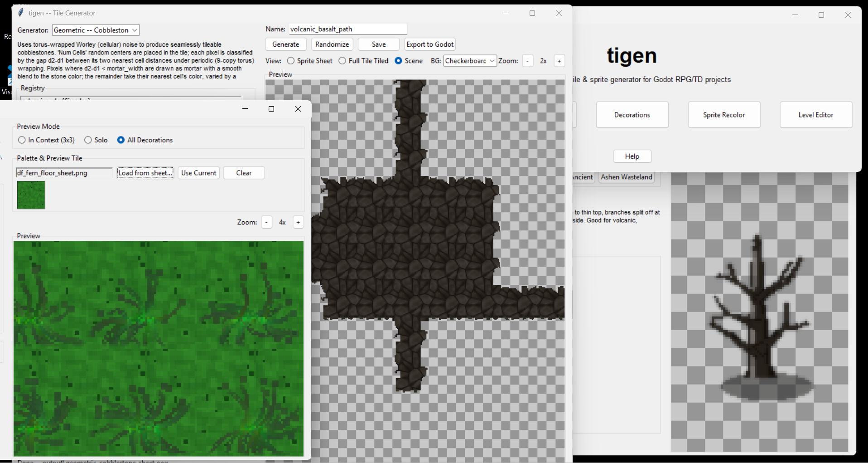This screenshot has width=868, height=463.
Task: Randomize the cobblestone generation
Action: (332, 44)
